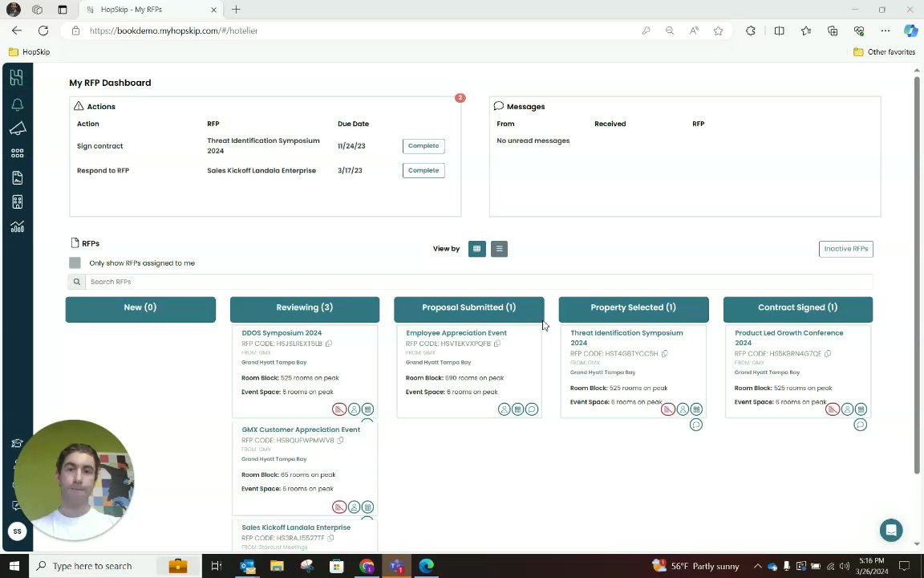Screen dimensions: 924x578
Task: Copy RFP code HSVTEKVXPQFB
Action: (497, 344)
